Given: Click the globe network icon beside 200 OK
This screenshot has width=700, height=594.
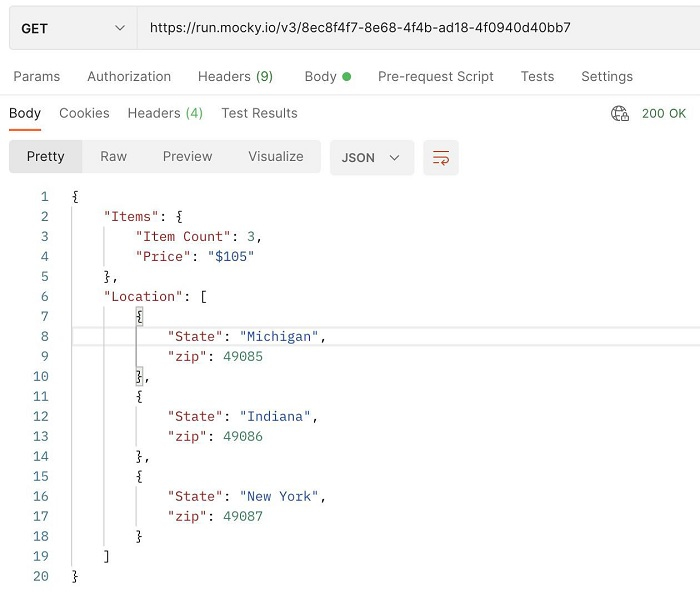Looking at the screenshot, I should pyautogui.click(x=620, y=114).
